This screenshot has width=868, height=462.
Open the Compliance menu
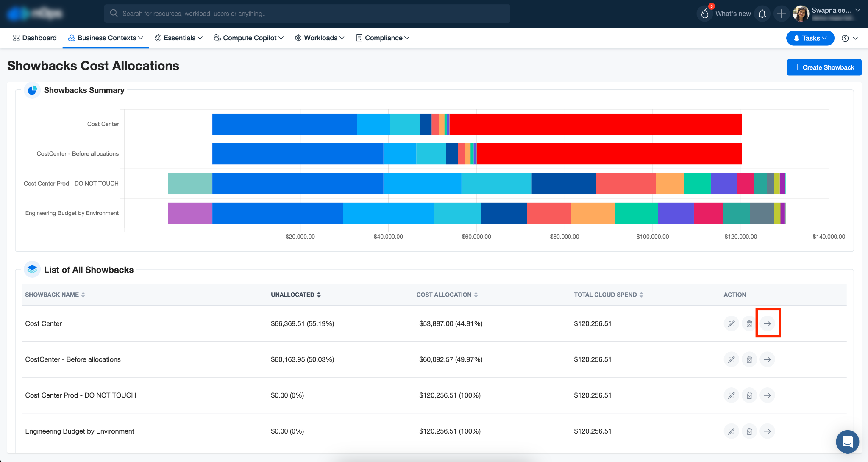coord(383,38)
